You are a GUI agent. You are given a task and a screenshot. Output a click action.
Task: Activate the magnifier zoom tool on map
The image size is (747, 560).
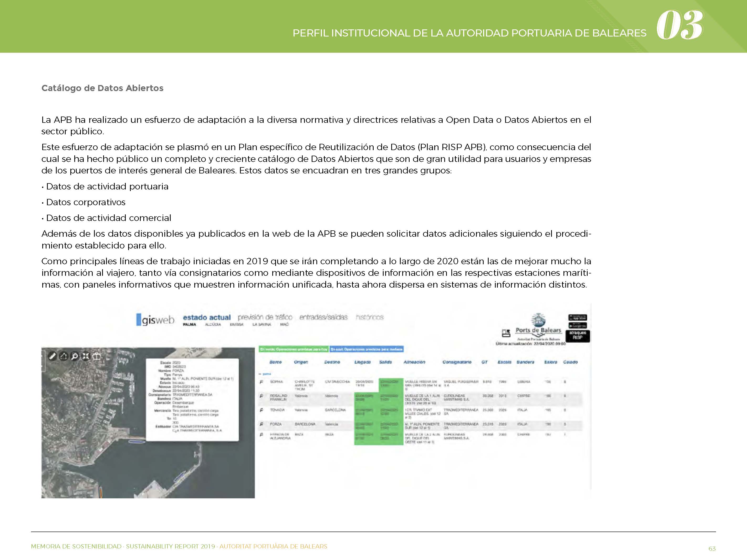pyautogui.click(x=75, y=356)
